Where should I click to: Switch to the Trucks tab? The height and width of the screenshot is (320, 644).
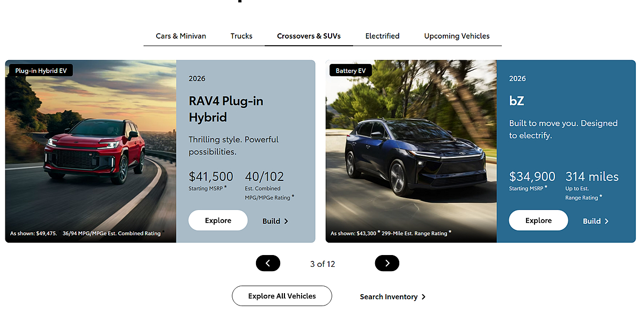tap(241, 36)
